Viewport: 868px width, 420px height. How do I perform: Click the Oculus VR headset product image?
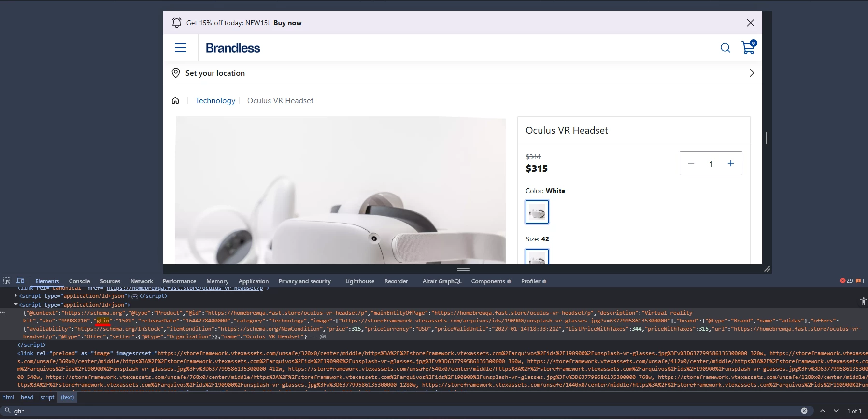click(340, 190)
